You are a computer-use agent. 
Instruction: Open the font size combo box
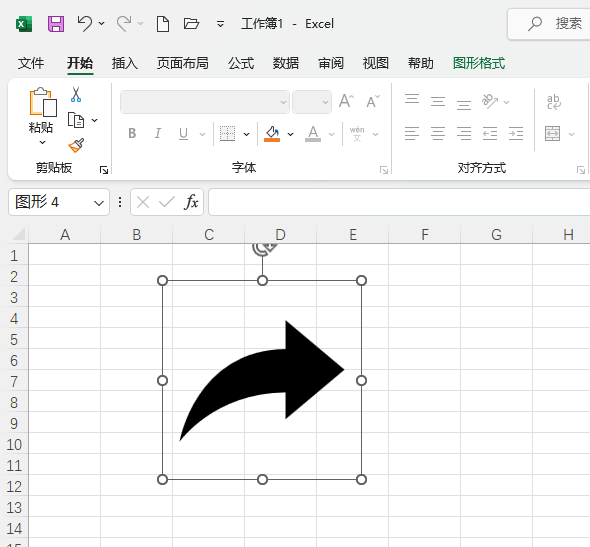312,102
